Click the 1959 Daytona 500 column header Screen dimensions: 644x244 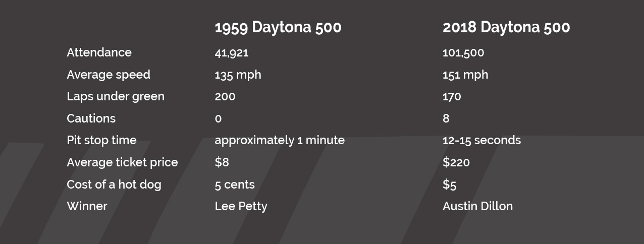tap(278, 27)
